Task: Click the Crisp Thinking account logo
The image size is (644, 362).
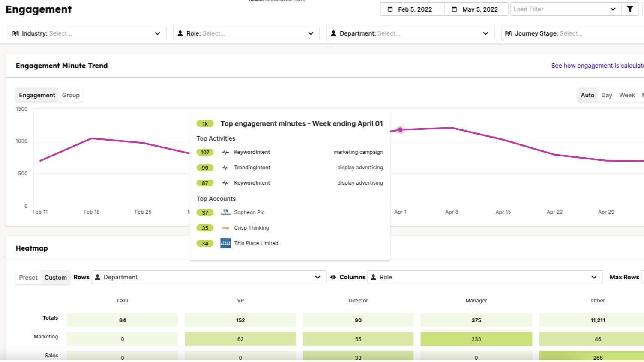Action: 225,228
